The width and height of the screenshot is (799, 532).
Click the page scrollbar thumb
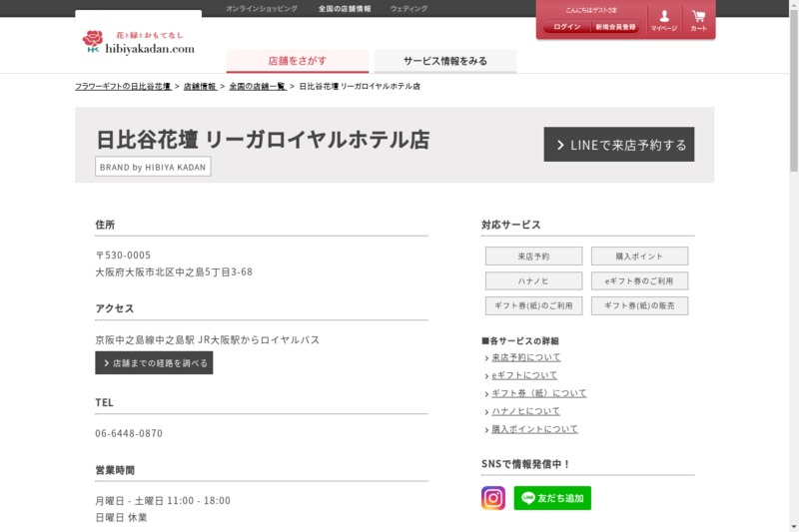794,91
